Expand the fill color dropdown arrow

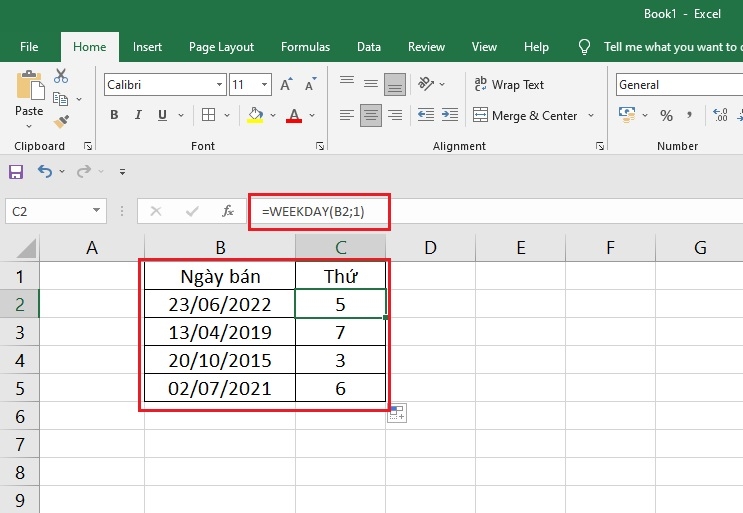coord(273,115)
